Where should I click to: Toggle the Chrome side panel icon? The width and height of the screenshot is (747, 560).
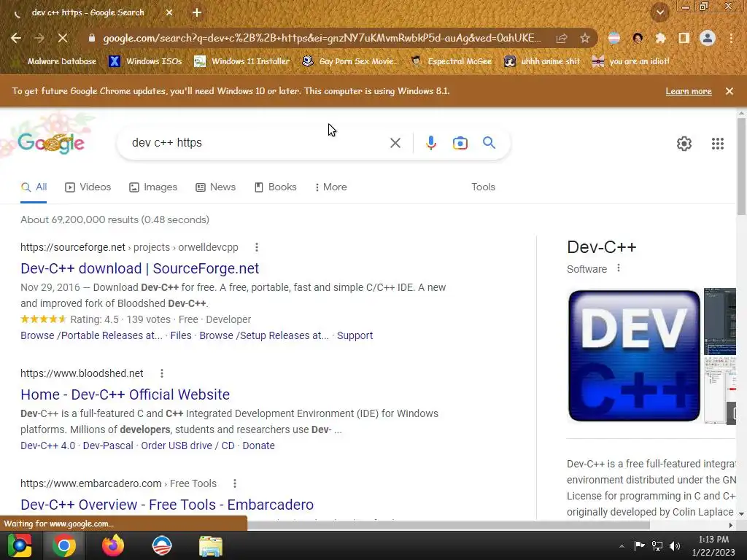tap(684, 38)
